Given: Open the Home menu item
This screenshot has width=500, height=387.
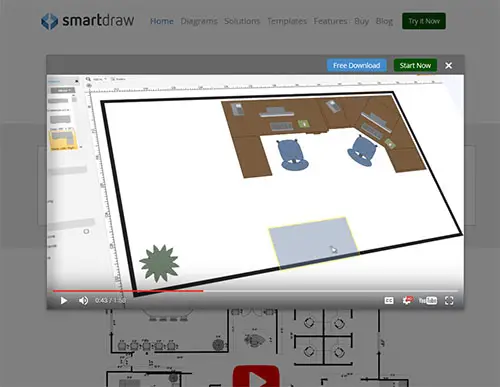Looking at the screenshot, I should (x=162, y=21).
